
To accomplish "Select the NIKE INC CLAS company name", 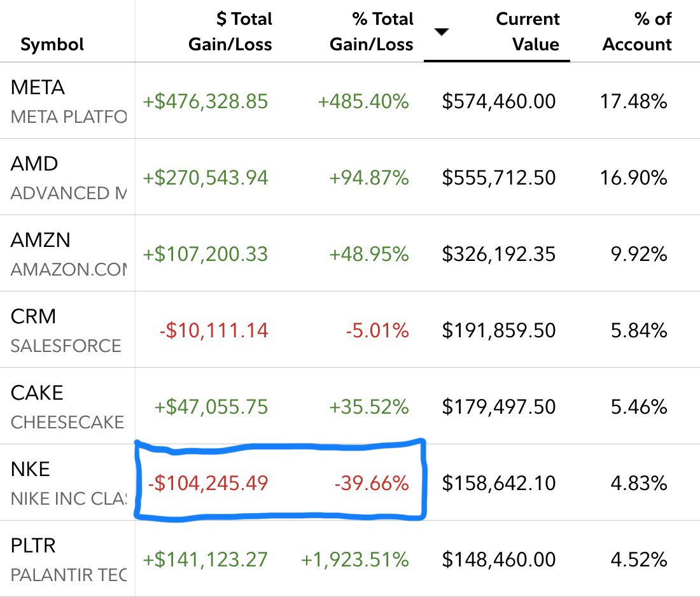I will click(x=69, y=498).
